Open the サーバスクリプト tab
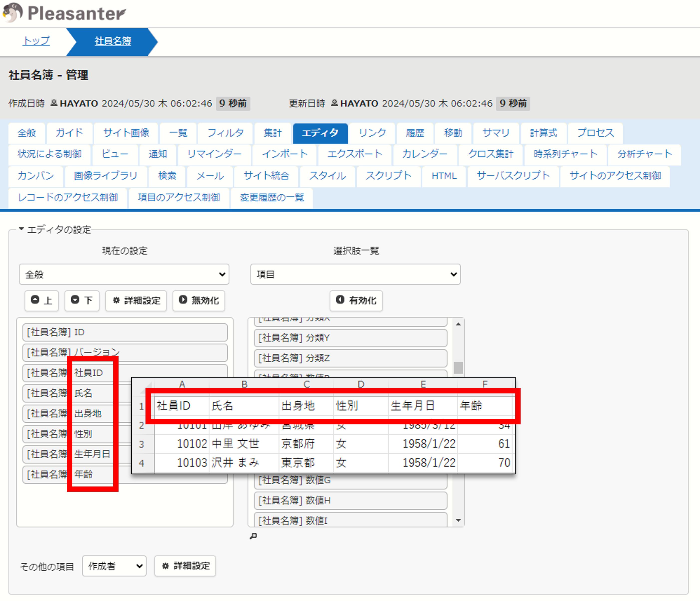Screen dimensions: 700x601 coord(513,176)
